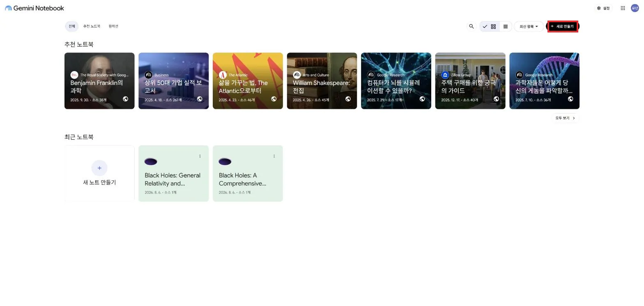Viewport: 644px width, 306px height.
Task: Open more options on Black Holes: General Relativity
Action: [200, 156]
